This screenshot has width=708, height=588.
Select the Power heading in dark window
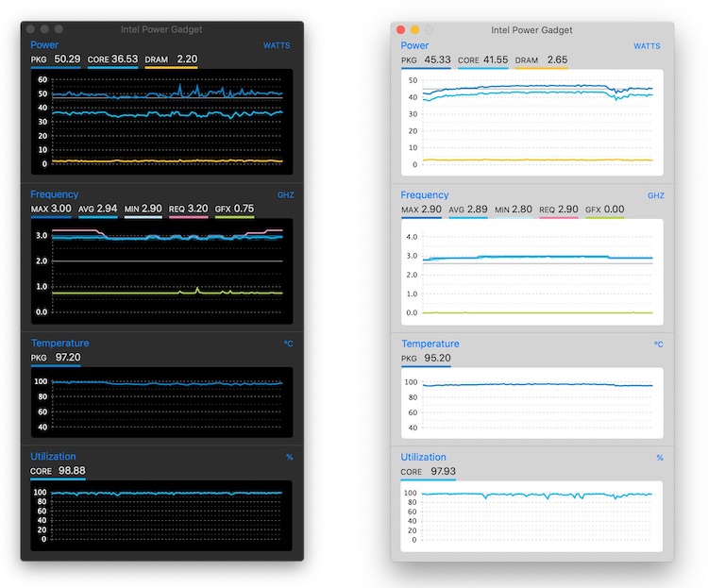tap(44, 44)
